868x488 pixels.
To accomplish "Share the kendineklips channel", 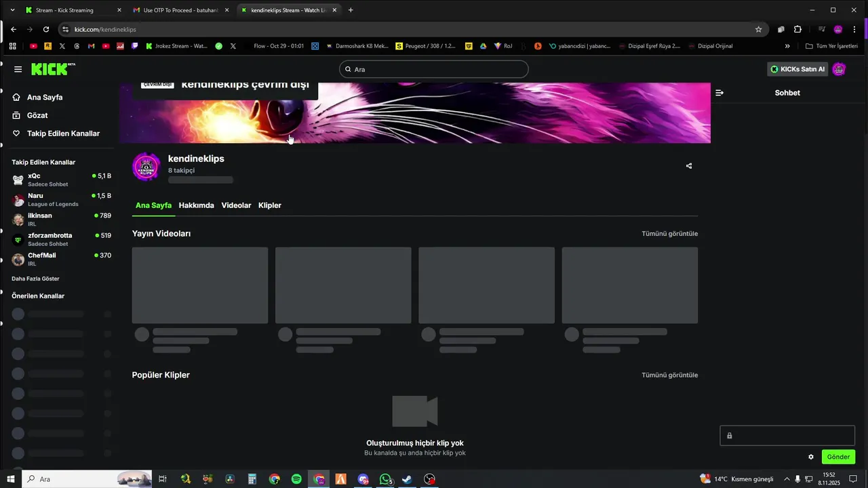I will pos(689,166).
